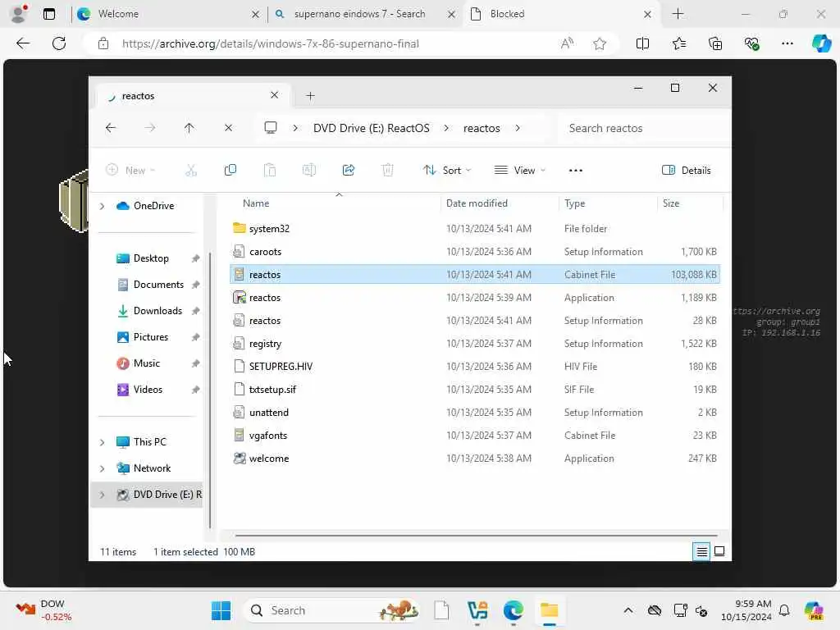
Task: Select the txtsetup.sif file
Action: coord(475,390)
